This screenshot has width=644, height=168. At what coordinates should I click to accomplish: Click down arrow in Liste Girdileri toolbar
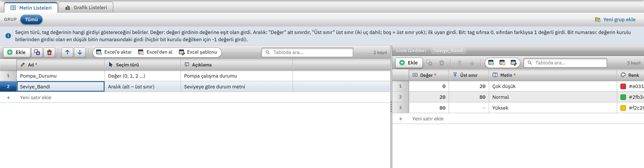click(472, 63)
